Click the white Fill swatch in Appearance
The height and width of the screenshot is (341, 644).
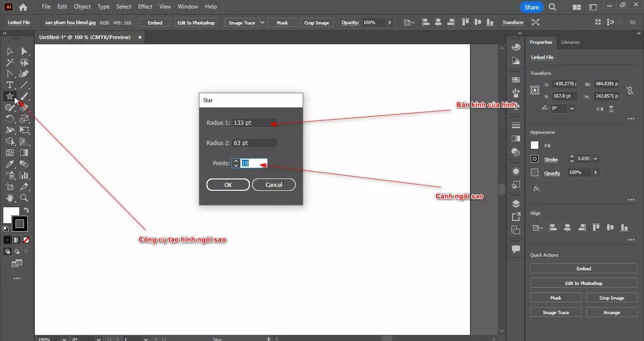(x=535, y=146)
